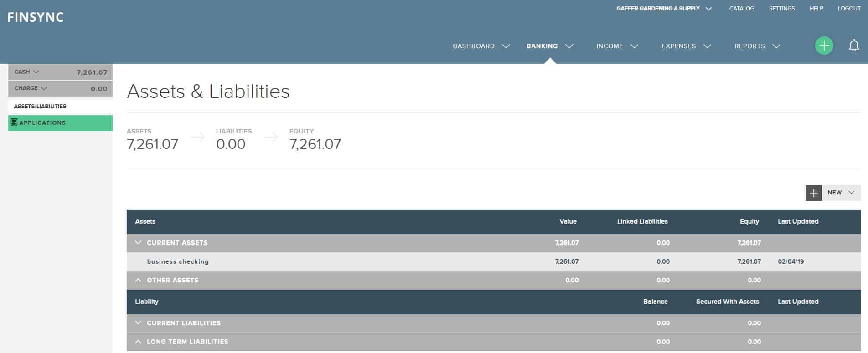Image resolution: width=868 pixels, height=353 pixels.
Task: Open the Reports menu
Action: pos(749,46)
